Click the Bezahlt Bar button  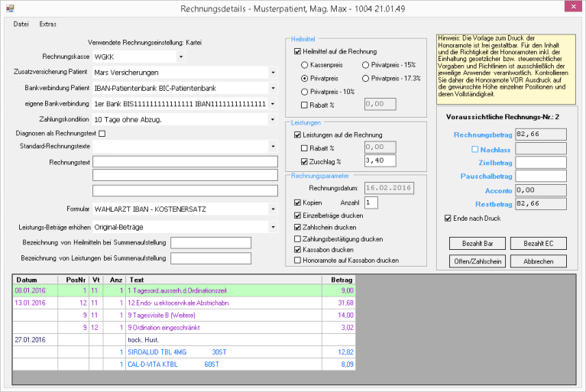click(478, 244)
